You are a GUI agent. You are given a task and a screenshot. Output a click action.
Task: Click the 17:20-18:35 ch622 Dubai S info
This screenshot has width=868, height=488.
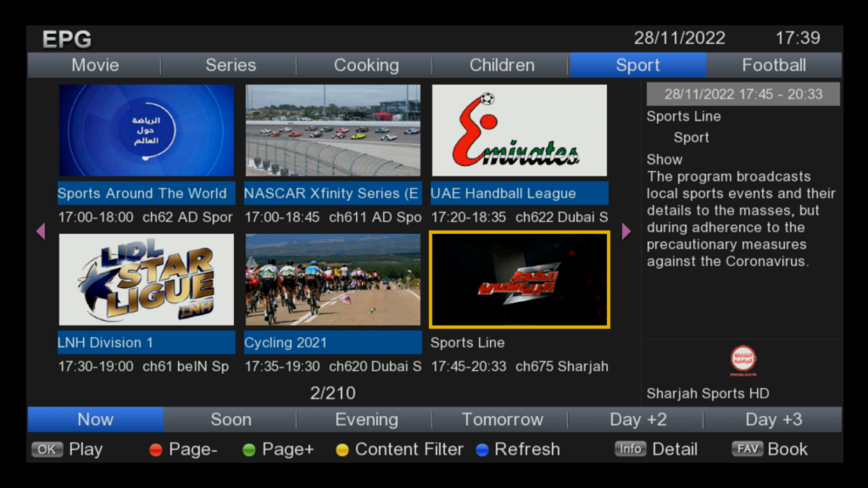point(520,217)
